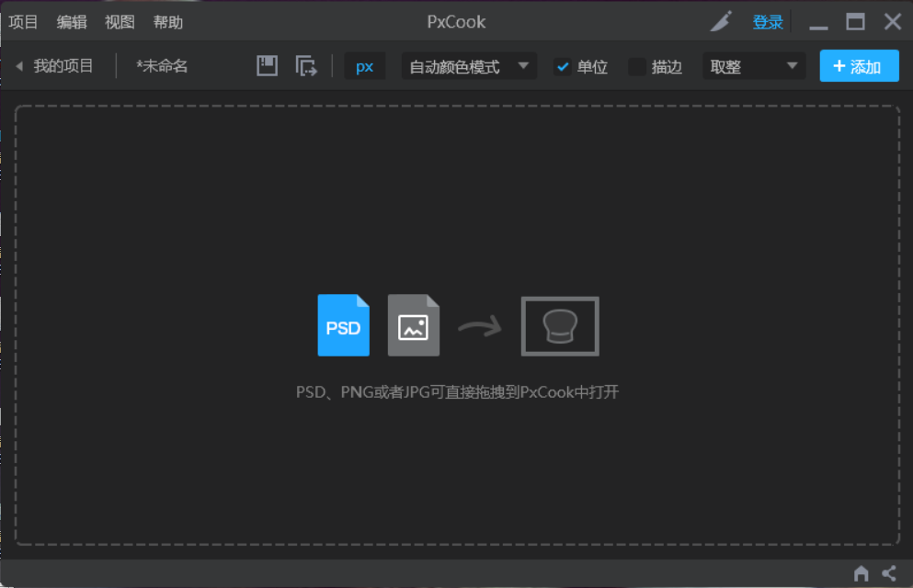913x588 pixels.
Task: Click the gray image file icon
Action: pos(414,325)
